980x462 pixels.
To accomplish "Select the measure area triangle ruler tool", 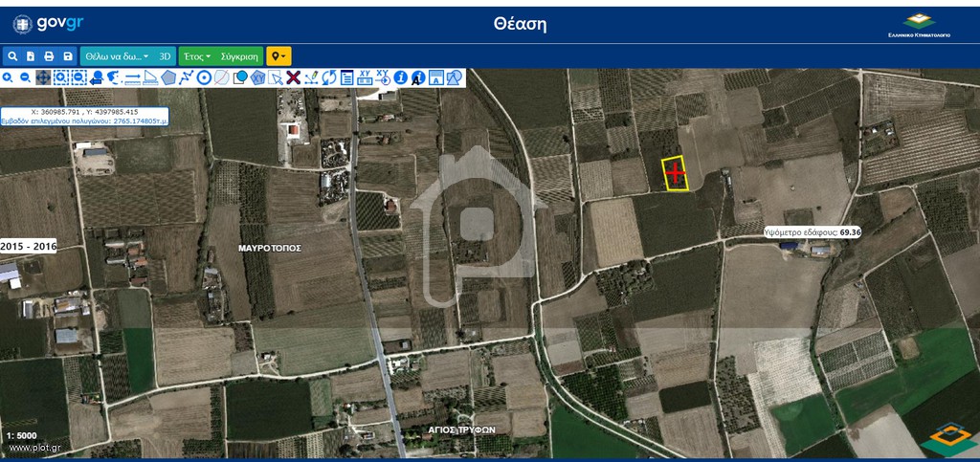I will (x=150, y=77).
